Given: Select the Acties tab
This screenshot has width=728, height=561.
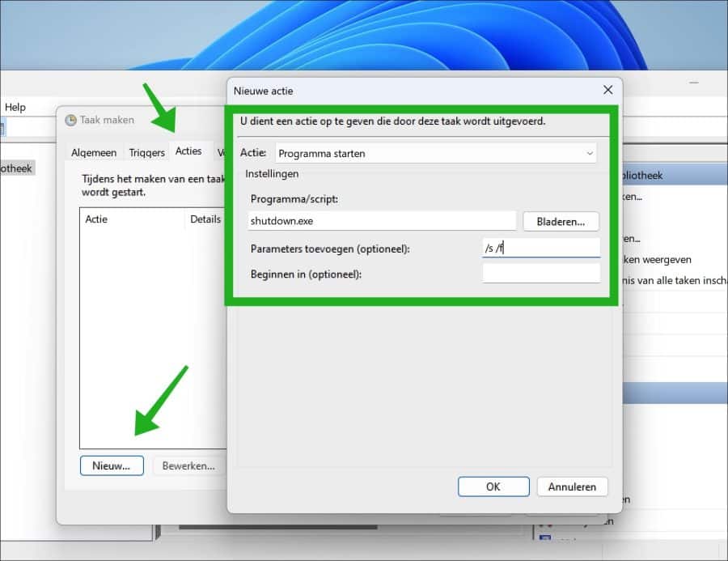Looking at the screenshot, I should (x=189, y=151).
